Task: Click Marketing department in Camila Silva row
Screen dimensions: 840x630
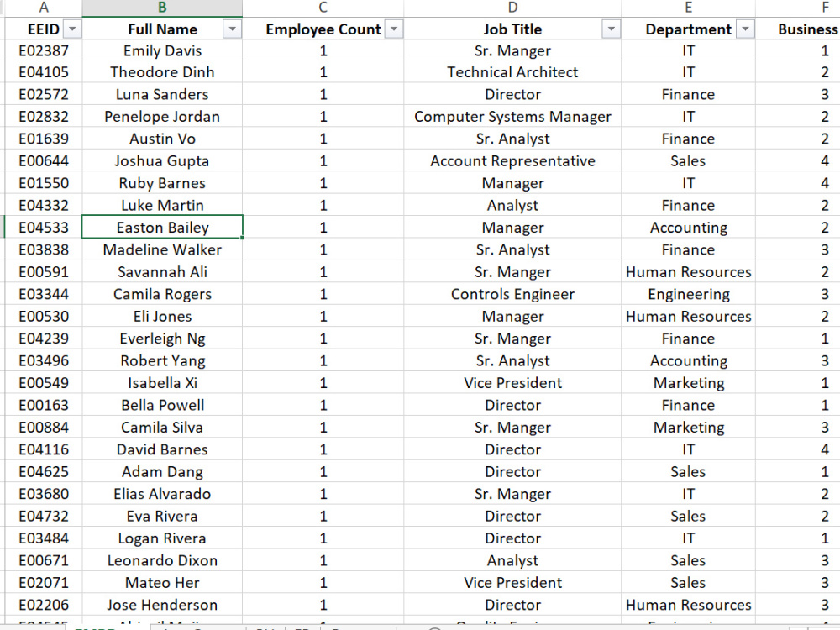Action: click(689, 428)
